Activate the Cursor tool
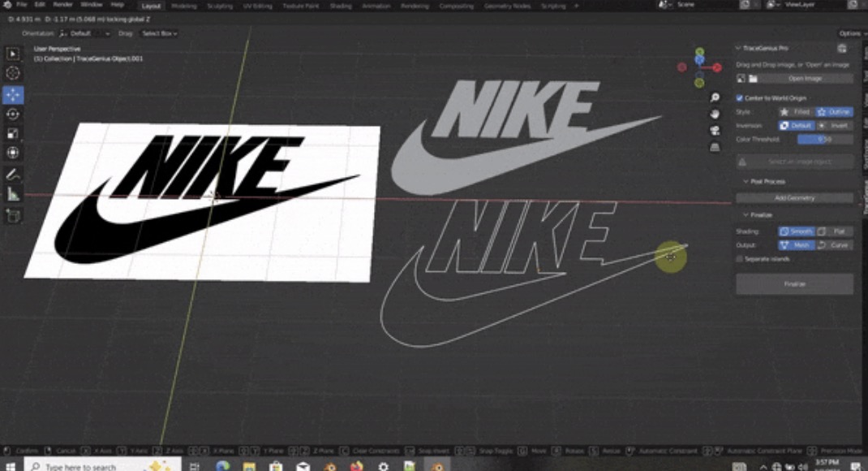 13,73
